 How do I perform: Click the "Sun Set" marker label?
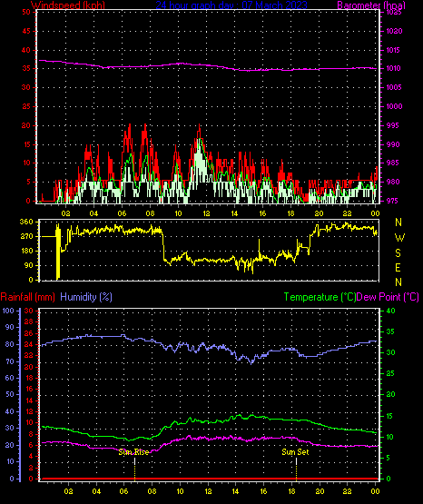pos(295,452)
